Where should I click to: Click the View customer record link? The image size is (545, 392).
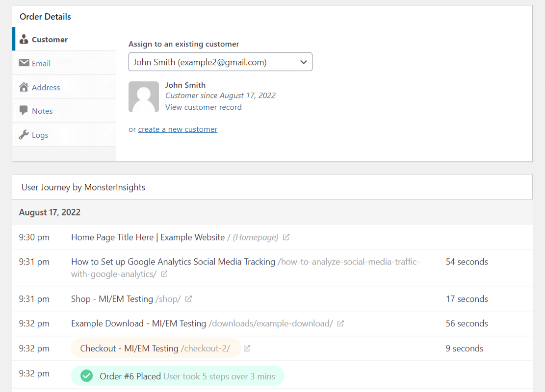click(203, 107)
